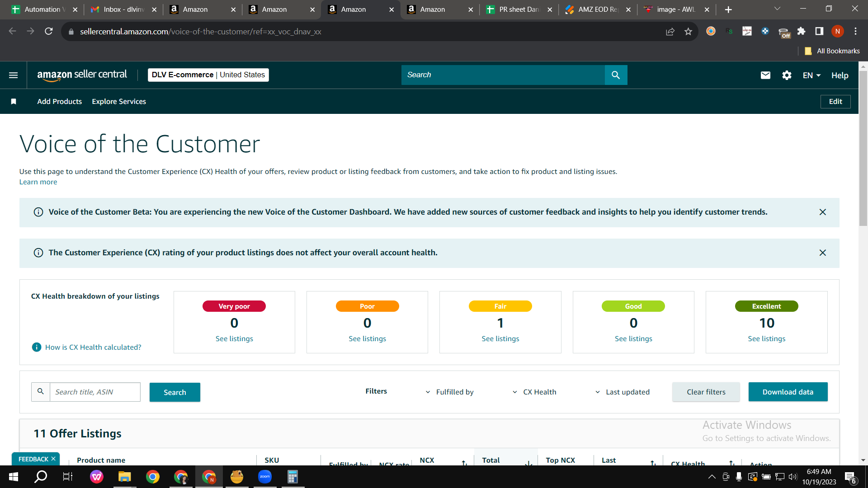Open How is CX Health calculated link
The width and height of the screenshot is (868, 488).
pos(93,347)
